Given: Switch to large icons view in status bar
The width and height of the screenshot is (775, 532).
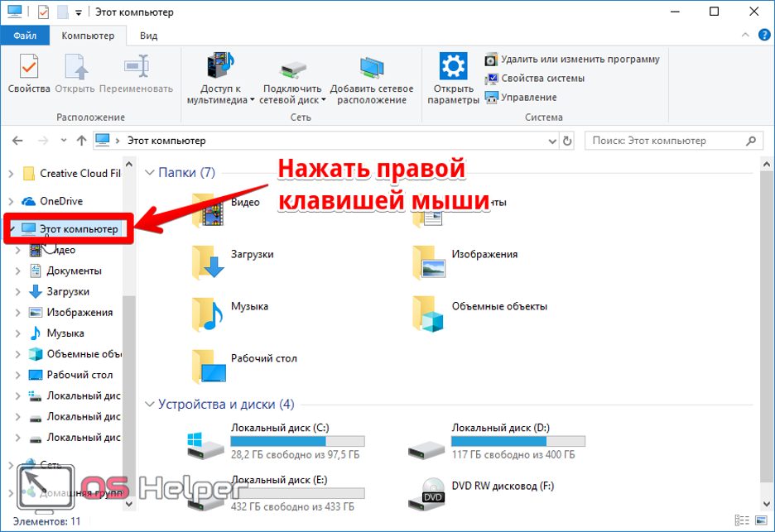Looking at the screenshot, I should tap(761, 520).
